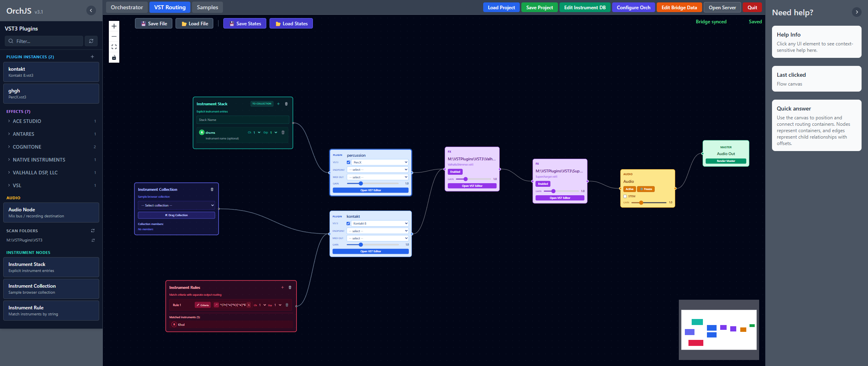The image size is (868, 366).
Task: Click the input connector of the Audio Out node
Action: (x=703, y=153)
